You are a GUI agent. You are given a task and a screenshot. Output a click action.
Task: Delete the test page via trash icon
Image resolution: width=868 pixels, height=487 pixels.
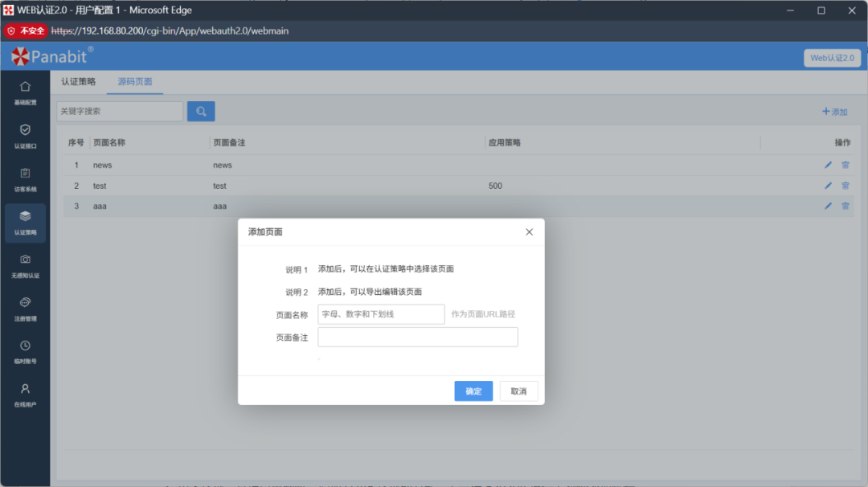845,185
